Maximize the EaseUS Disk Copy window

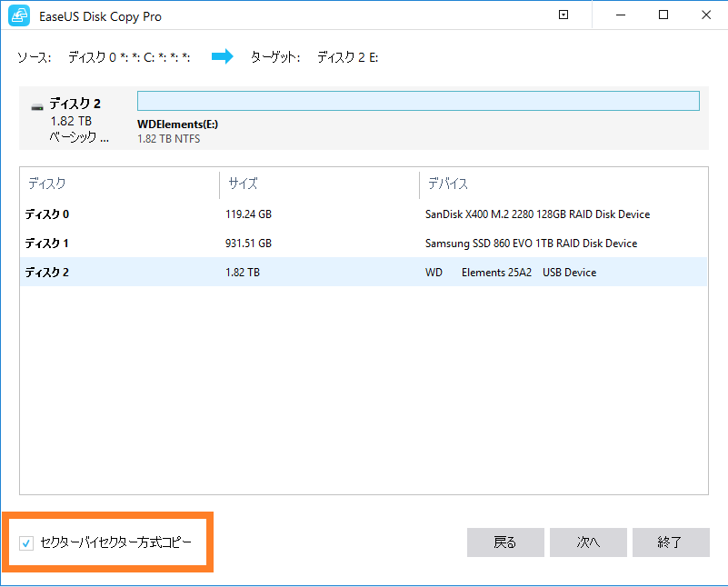click(x=663, y=15)
